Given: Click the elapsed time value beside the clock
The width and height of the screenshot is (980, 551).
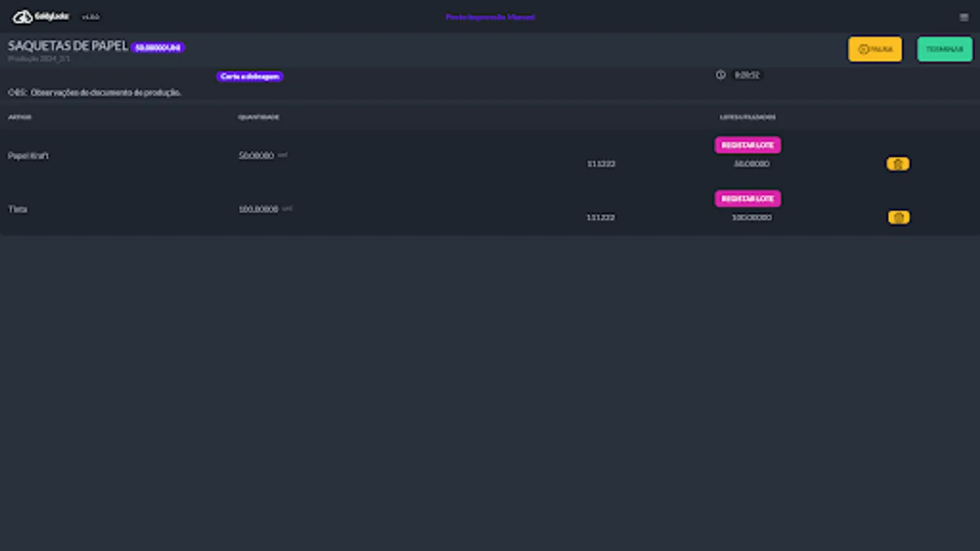Looking at the screenshot, I should point(747,75).
